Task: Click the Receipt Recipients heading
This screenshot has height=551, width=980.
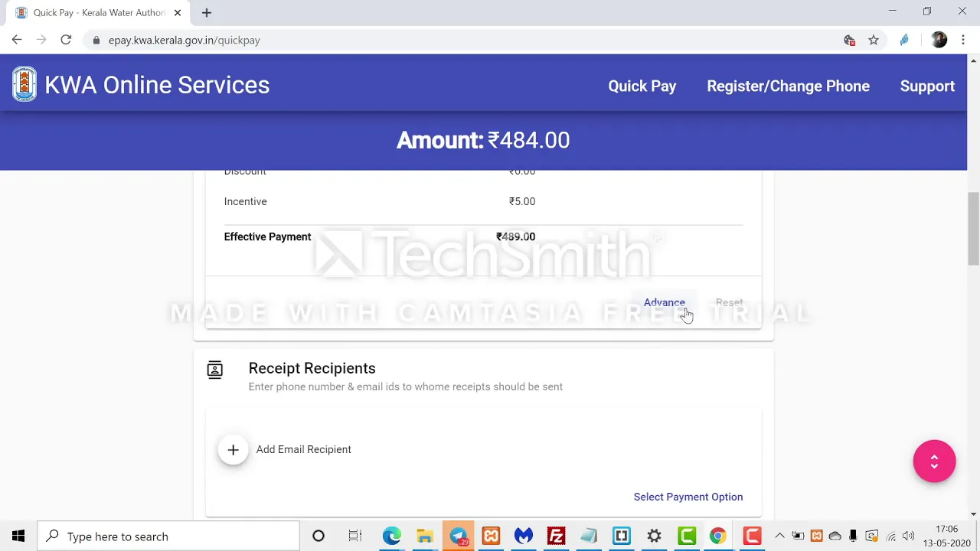Action: (x=312, y=368)
